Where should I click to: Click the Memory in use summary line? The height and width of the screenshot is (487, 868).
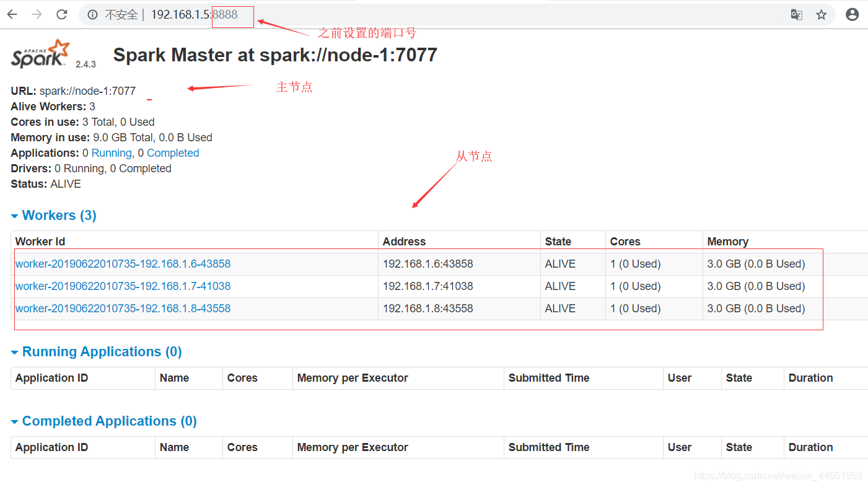pos(112,138)
